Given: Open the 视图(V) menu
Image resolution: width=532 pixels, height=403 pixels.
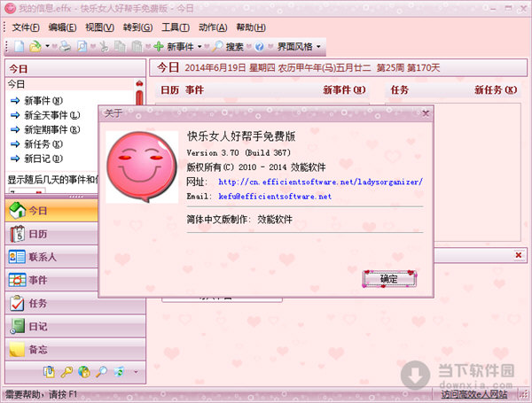Looking at the screenshot, I should [99, 27].
